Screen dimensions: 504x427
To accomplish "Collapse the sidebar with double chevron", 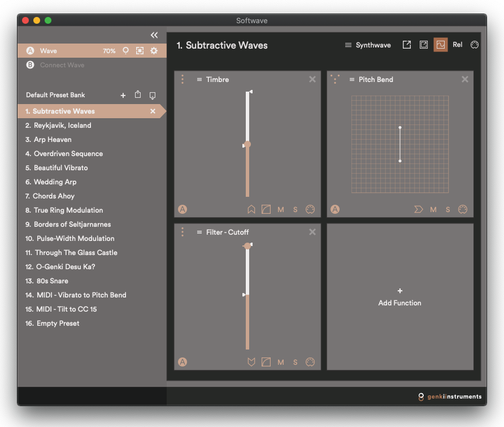I will [x=154, y=35].
